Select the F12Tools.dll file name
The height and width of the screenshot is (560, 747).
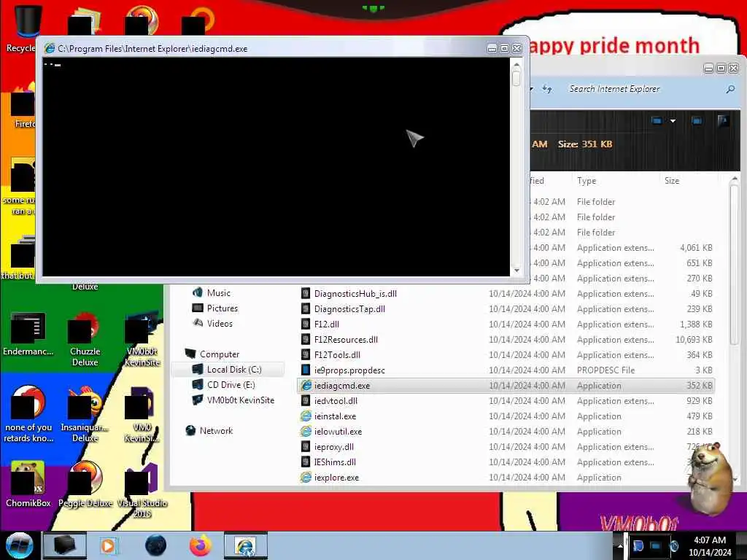tap(337, 355)
